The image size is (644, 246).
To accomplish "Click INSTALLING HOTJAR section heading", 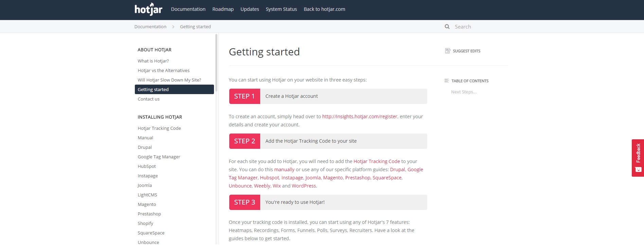I will pos(160,117).
